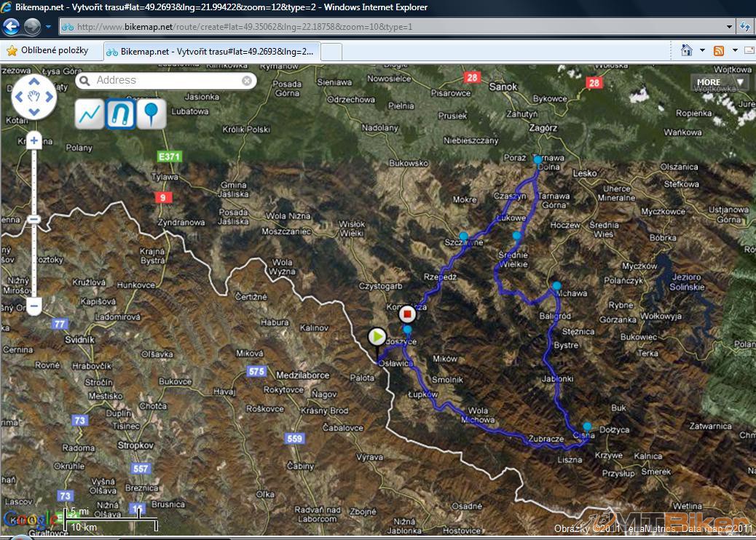This screenshot has height=540, width=756.
Task: Click the zoom level slider handle
Action: tap(34, 219)
